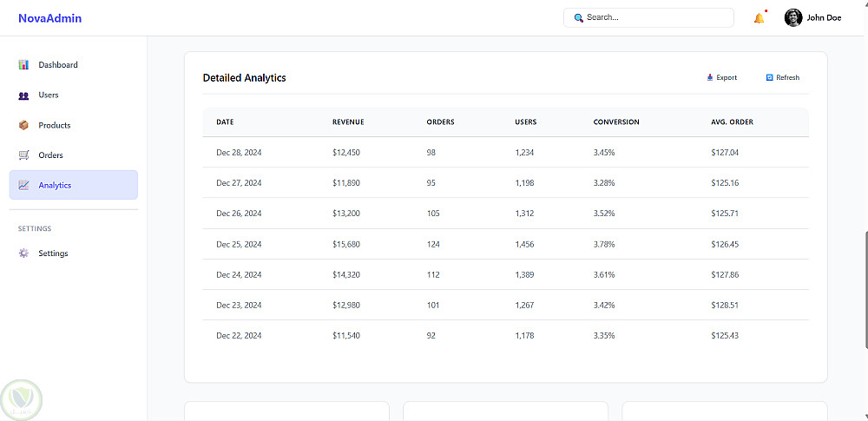Type in the Search field

coord(655,17)
